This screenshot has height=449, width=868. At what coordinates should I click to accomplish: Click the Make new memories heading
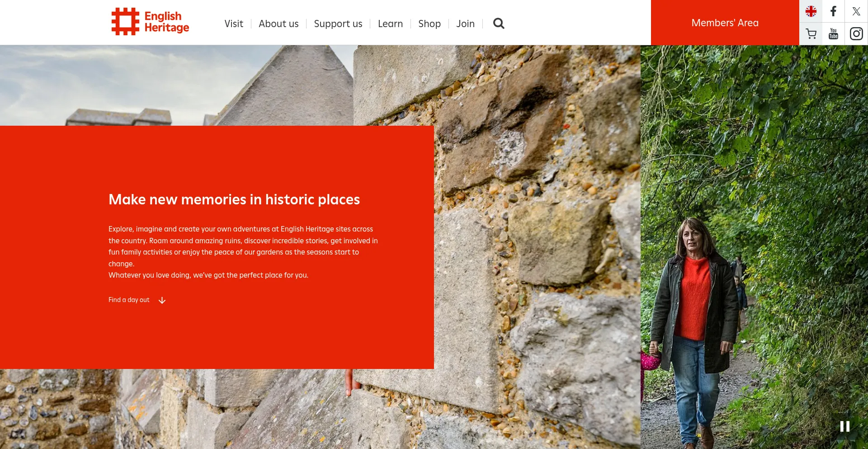(234, 199)
